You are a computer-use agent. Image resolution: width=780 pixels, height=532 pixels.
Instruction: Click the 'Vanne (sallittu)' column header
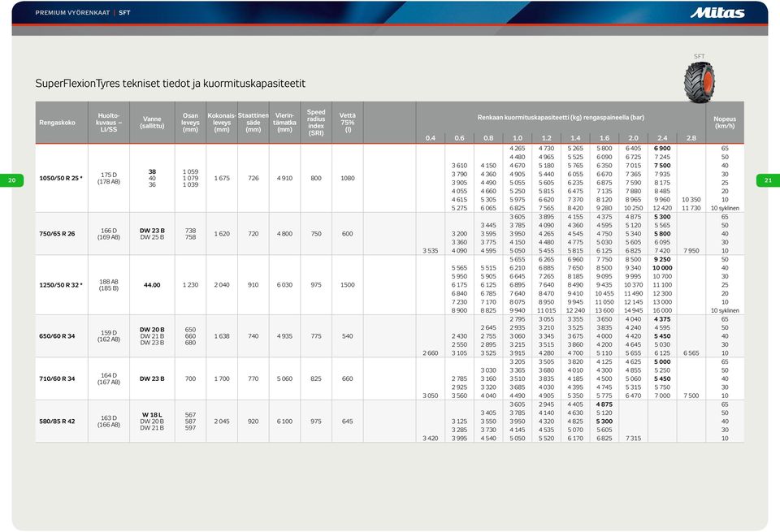tap(152, 123)
